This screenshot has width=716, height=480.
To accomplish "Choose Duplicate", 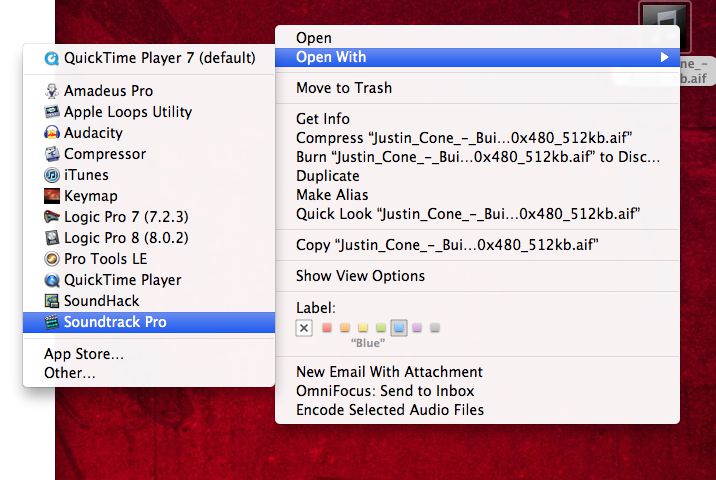I will click(477, 176).
